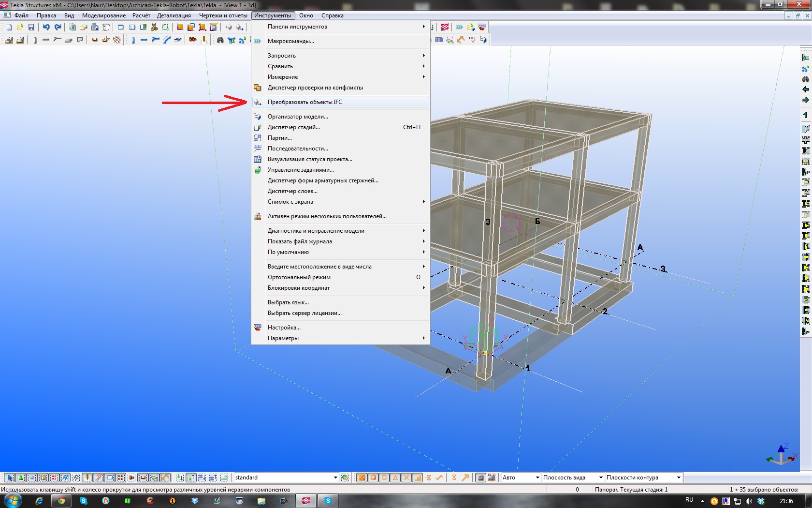Click Диспетчер проверки на конфликты entry
Image resolution: width=812 pixels, height=508 pixels.
point(315,88)
